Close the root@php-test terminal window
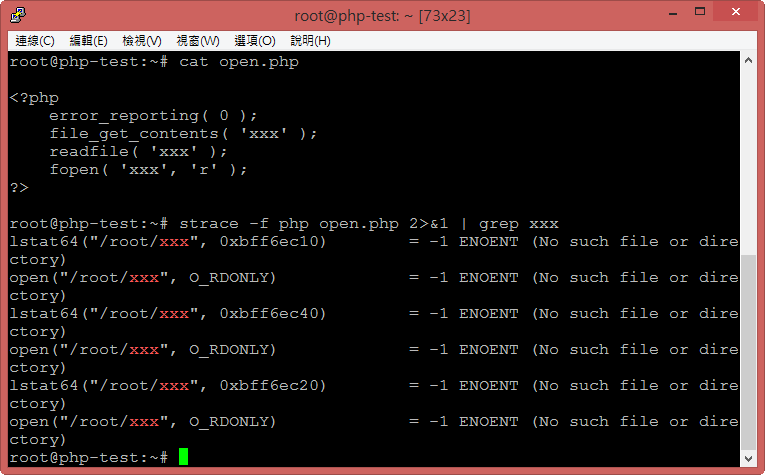This screenshot has width=765, height=475. 736,12
